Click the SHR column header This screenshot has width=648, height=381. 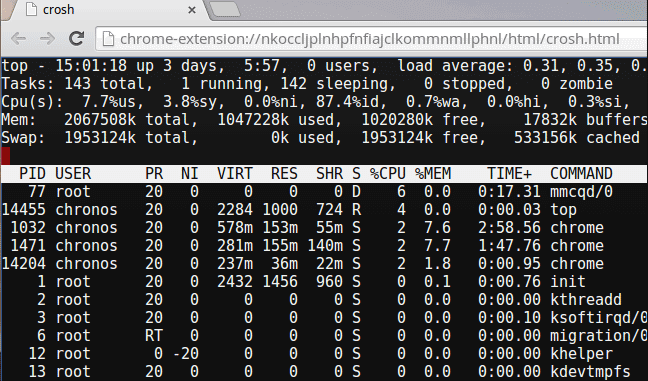(329, 174)
